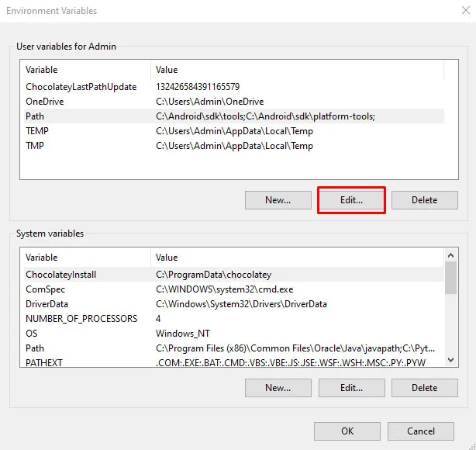Sort user variables by Variable column header
476x450 pixels.
(x=85, y=70)
